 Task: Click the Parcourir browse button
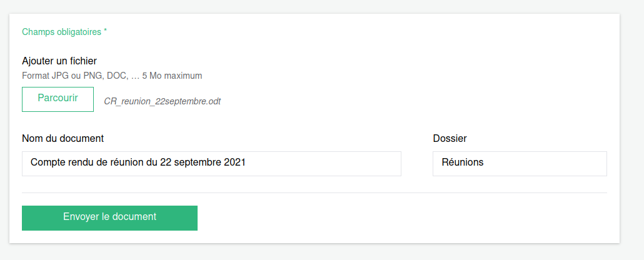[x=58, y=99]
